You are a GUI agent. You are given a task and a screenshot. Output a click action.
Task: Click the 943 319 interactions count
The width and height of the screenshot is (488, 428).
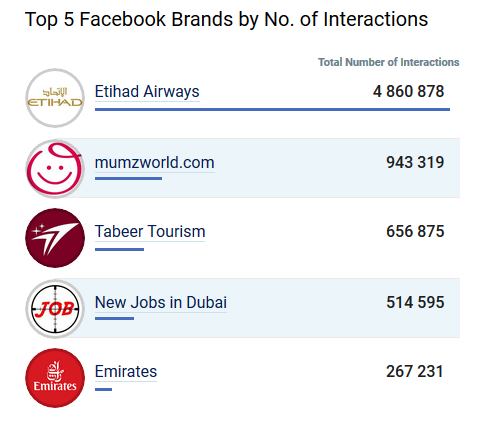[415, 163]
